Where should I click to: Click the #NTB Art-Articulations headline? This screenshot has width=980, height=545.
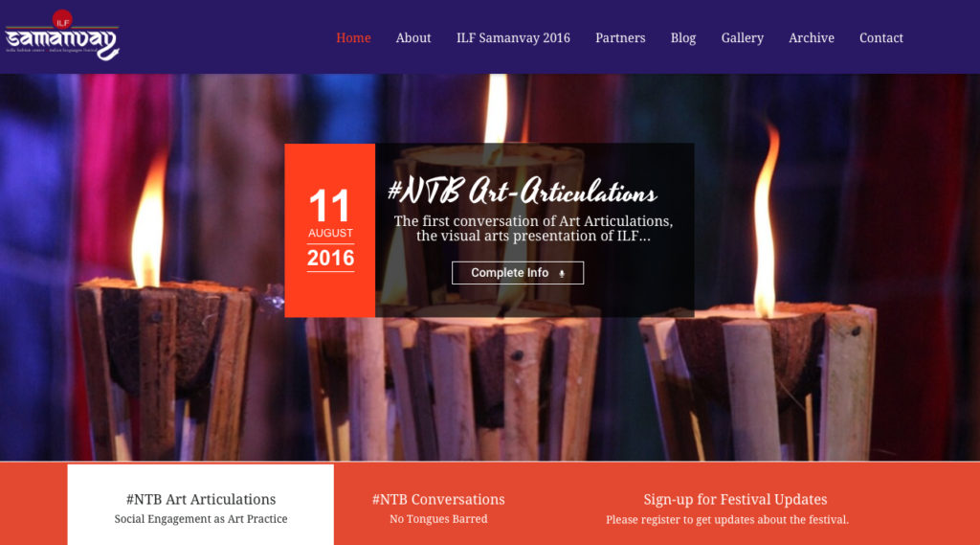pos(522,191)
